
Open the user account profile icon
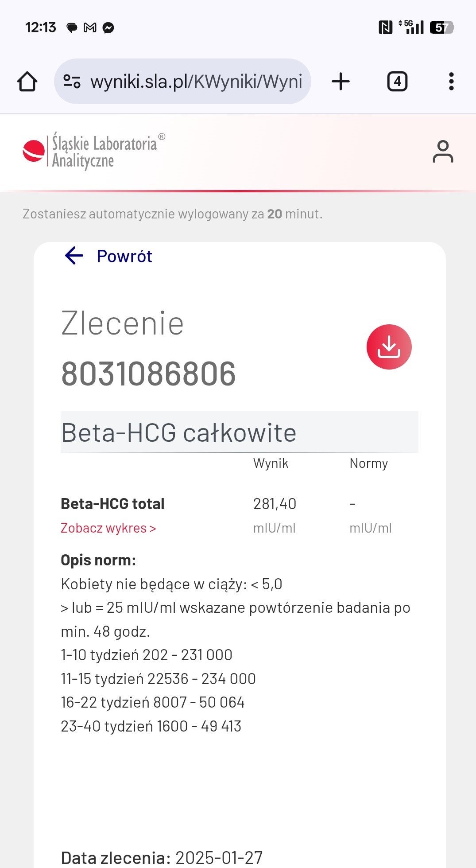click(x=443, y=152)
